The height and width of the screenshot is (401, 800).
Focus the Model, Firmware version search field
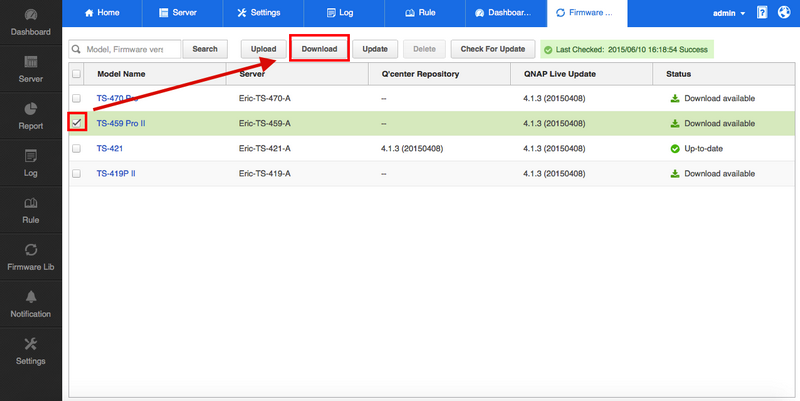click(x=125, y=49)
